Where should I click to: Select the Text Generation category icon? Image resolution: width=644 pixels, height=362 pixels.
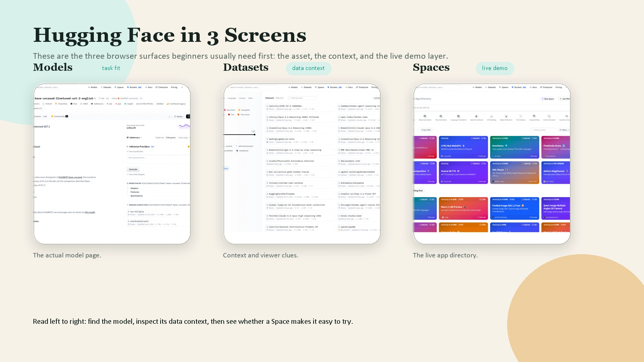[441, 117]
